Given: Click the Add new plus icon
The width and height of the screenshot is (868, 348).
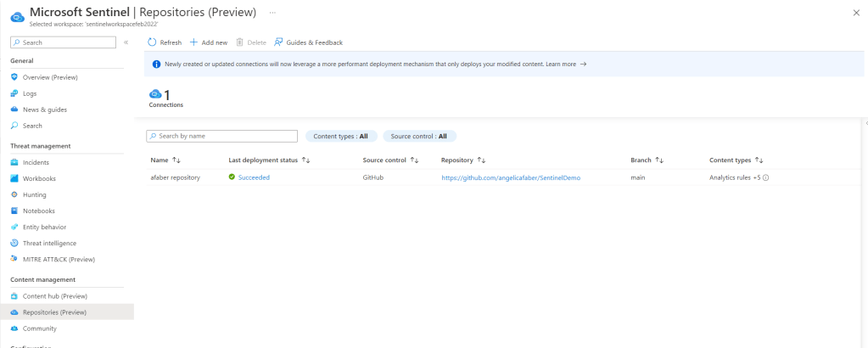Looking at the screenshot, I should 194,42.
